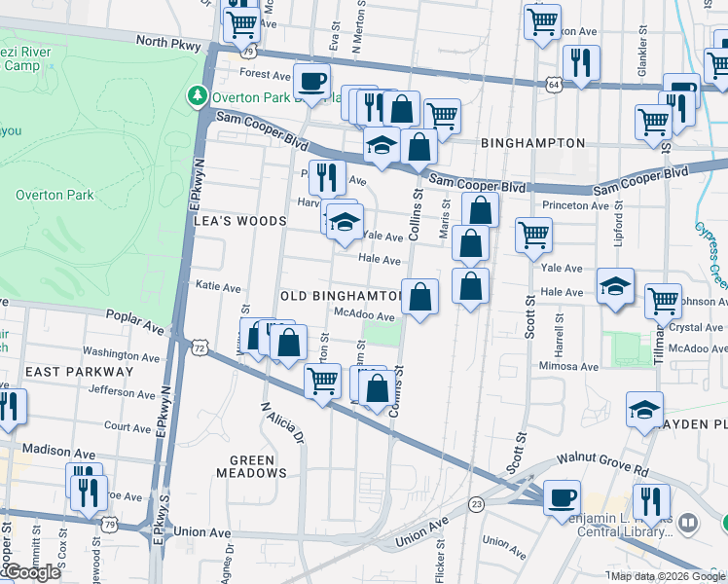This screenshot has height=584, width=728.
Task: Click the Overton Park green label
Action: pyautogui.click(x=55, y=195)
